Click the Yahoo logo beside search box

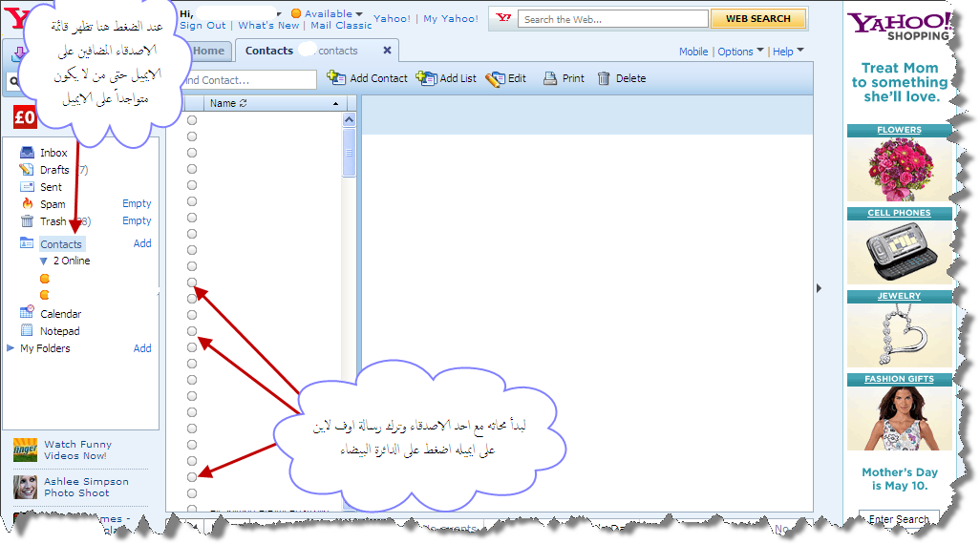(x=503, y=18)
